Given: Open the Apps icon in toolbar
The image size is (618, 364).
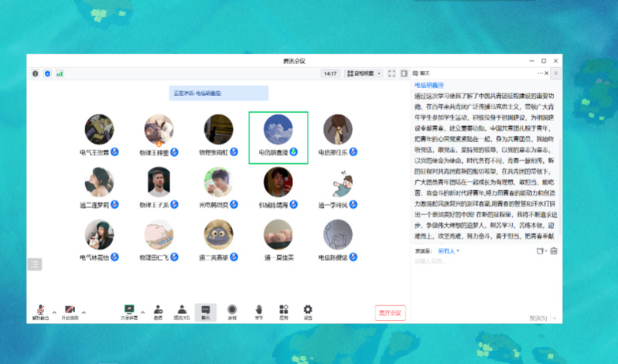Looking at the screenshot, I should coord(284,309).
